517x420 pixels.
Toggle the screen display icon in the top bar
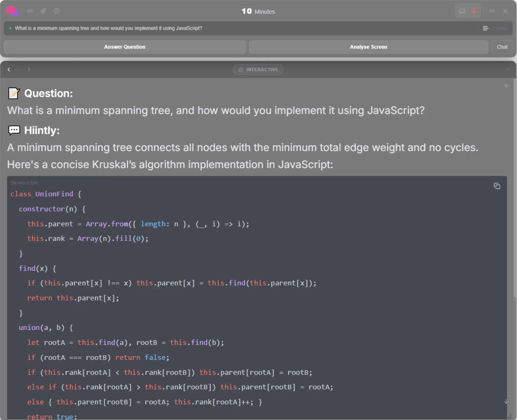click(462, 11)
